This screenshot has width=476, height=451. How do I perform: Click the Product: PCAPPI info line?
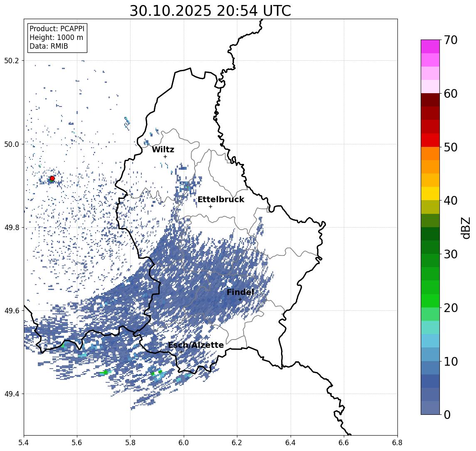[57, 29]
